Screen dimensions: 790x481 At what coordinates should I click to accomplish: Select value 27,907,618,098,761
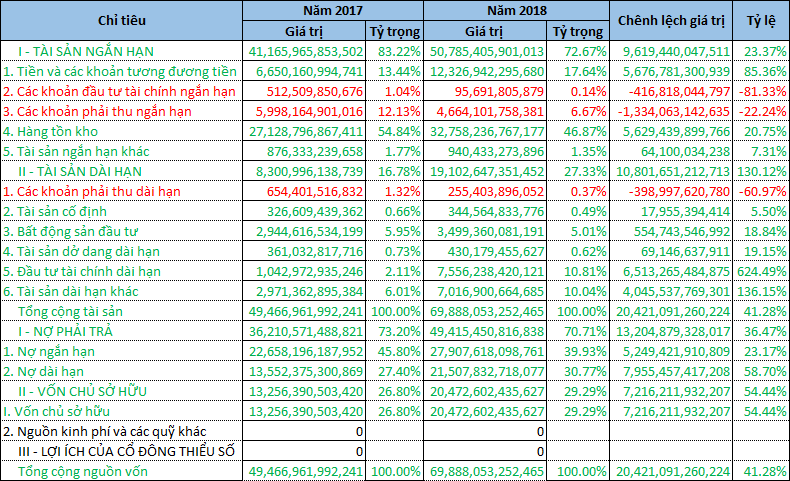click(487, 352)
